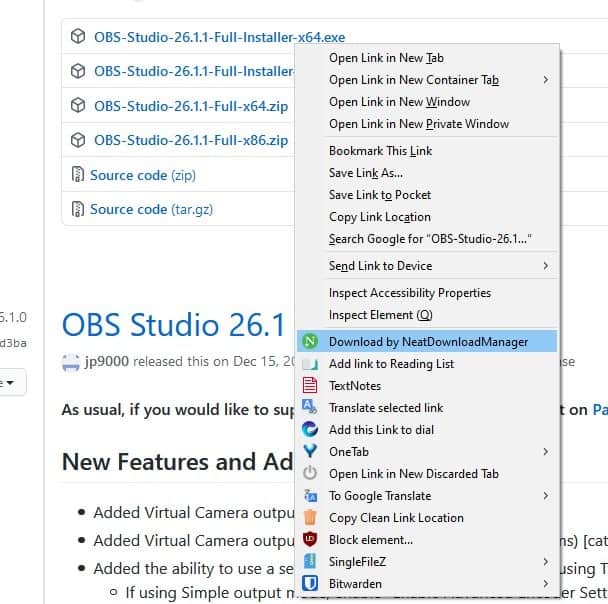Click the Add this Link to dial icon
This screenshot has height=604, width=608.
pyautogui.click(x=310, y=429)
